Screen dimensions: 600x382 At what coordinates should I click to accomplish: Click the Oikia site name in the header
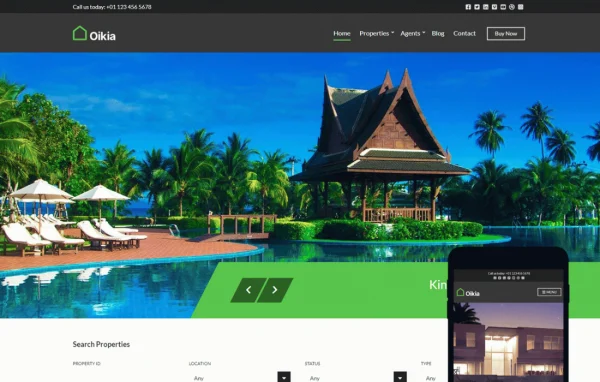[102, 36]
